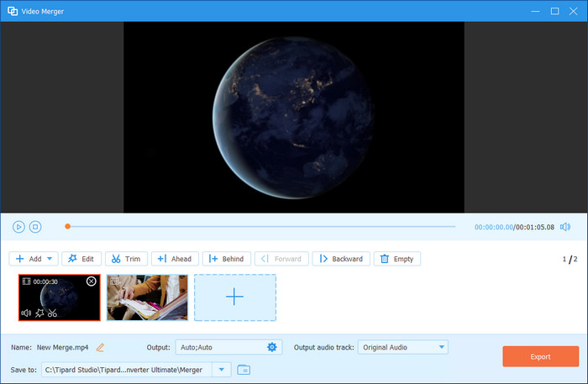Stop the video playback

[35, 227]
